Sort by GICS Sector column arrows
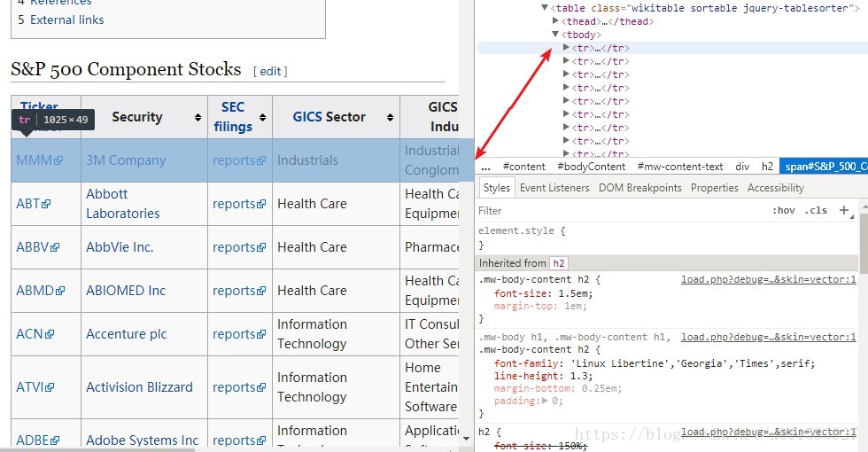 click(390, 117)
